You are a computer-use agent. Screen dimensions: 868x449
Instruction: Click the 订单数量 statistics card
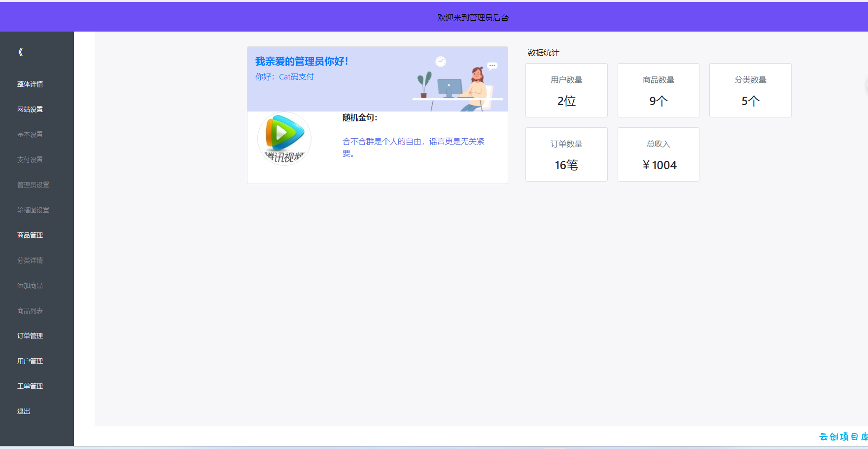(566, 154)
